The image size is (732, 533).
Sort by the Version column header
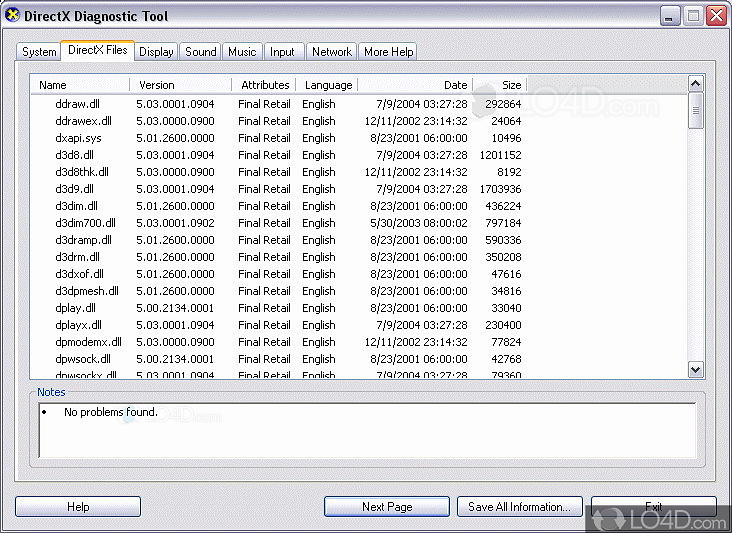pyautogui.click(x=181, y=85)
